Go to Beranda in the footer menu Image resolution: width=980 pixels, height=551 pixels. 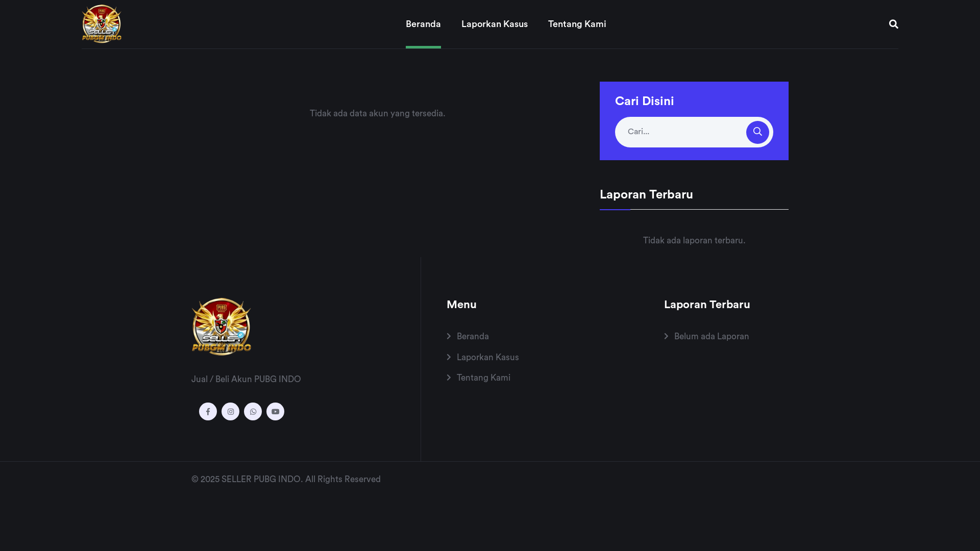[473, 336]
